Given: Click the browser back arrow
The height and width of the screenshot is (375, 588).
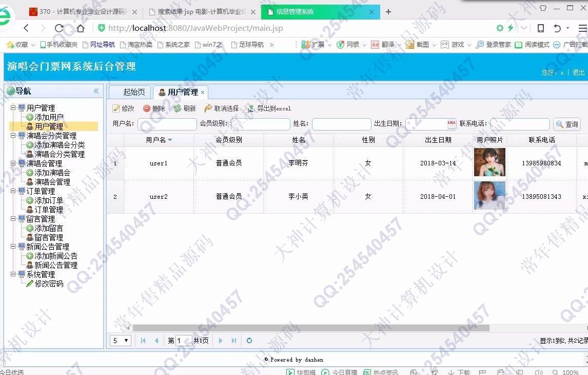Looking at the screenshot, I should coord(26,28).
